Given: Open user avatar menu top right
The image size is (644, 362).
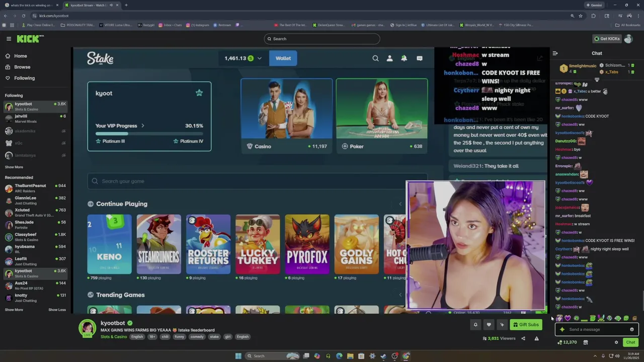Looking at the screenshot, I should click(x=628, y=39).
